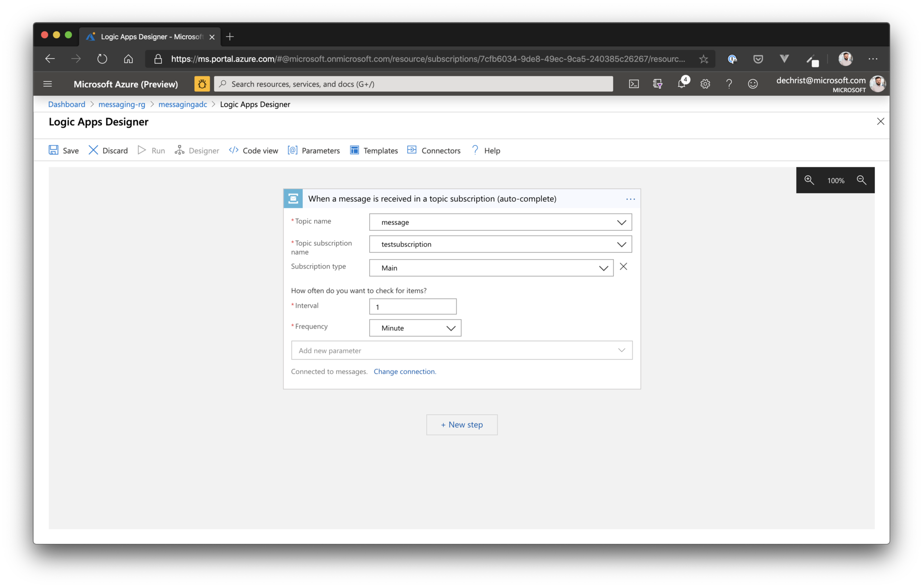Image resolution: width=923 pixels, height=588 pixels.
Task: Open the portal hamburger menu
Action: (x=48, y=84)
